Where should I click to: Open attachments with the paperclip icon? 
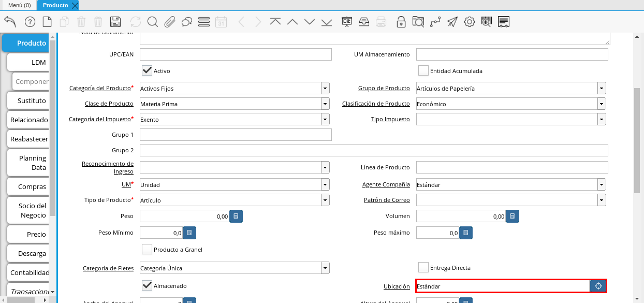tap(170, 22)
